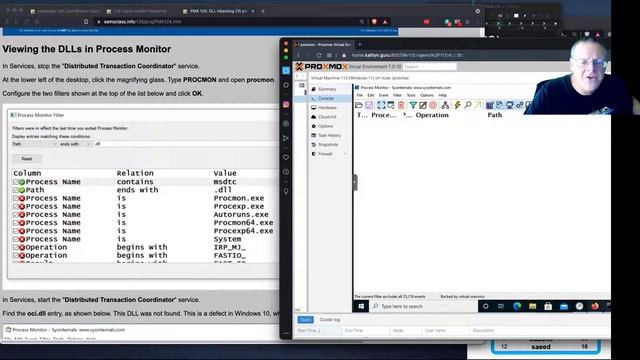Open Task View icon on VM taskbar
The width and height of the screenshot is (640, 360).
coord(501,306)
